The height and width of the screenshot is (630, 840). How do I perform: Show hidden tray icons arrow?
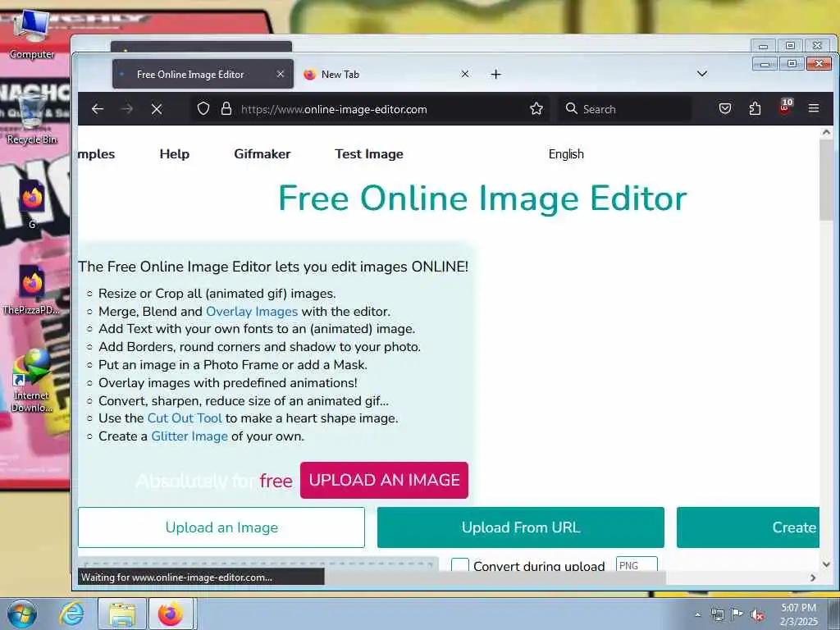point(697,614)
